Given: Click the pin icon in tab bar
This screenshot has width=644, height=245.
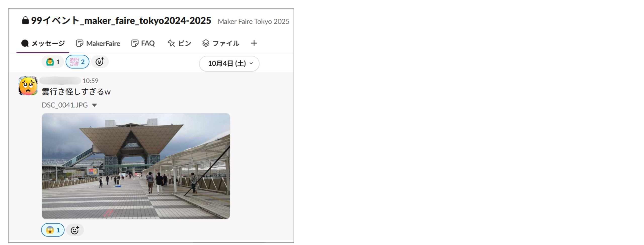Looking at the screenshot, I should [171, 43].
